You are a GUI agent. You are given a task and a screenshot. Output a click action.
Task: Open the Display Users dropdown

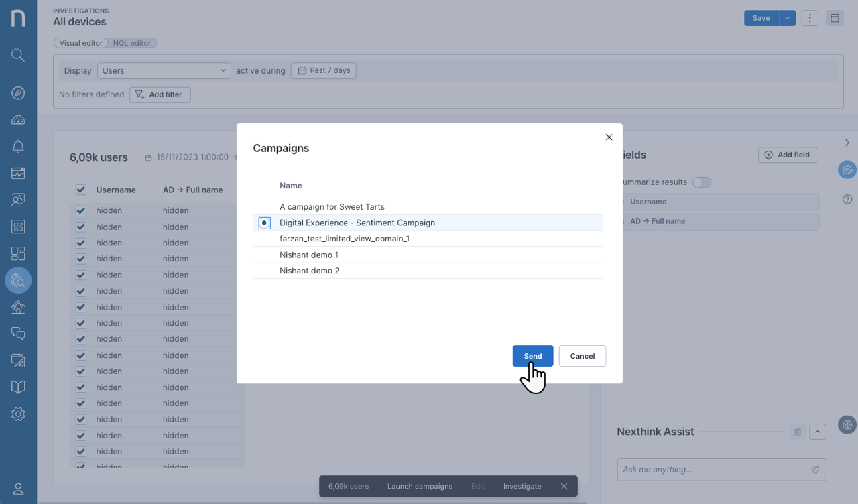tap(164, 71)
